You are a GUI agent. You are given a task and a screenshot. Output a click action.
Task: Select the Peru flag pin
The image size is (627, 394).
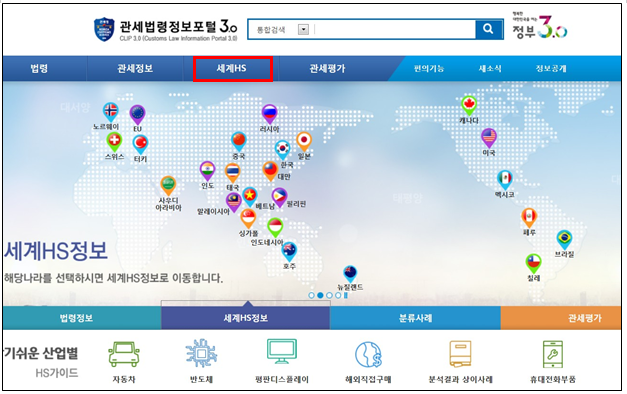pos(529,218)
